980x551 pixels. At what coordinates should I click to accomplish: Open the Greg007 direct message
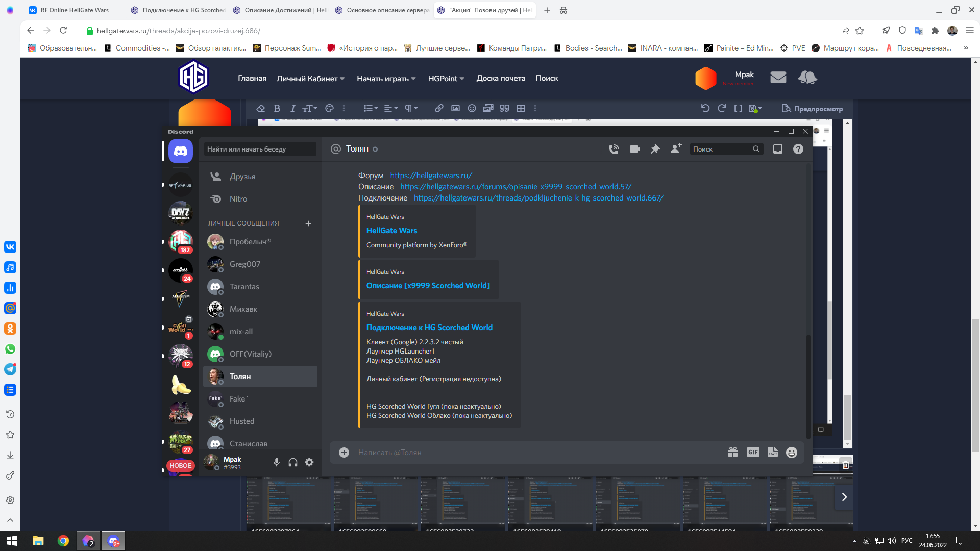click(260, 264)
